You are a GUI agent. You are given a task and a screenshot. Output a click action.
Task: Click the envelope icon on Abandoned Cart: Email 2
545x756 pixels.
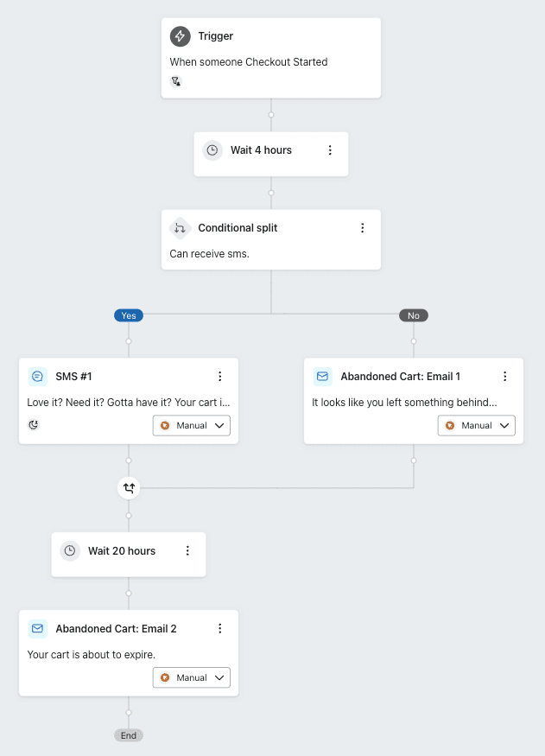pyautogui.click(x=36, y=628)
